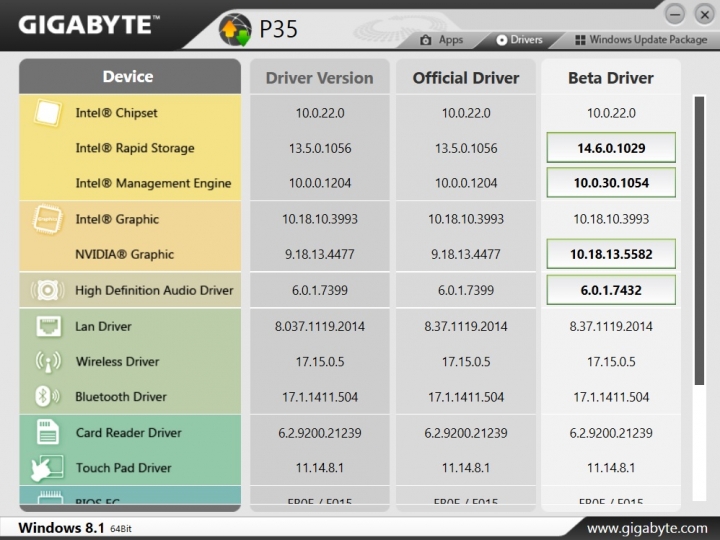Click the Windows Update Package grid icon

(x=580, y=40)
